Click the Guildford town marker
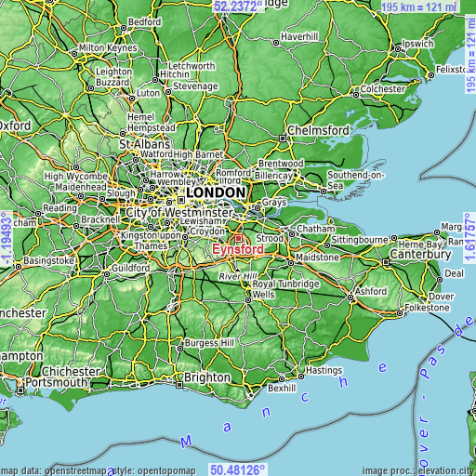476x476 pixels. click(x=107, y=274)
